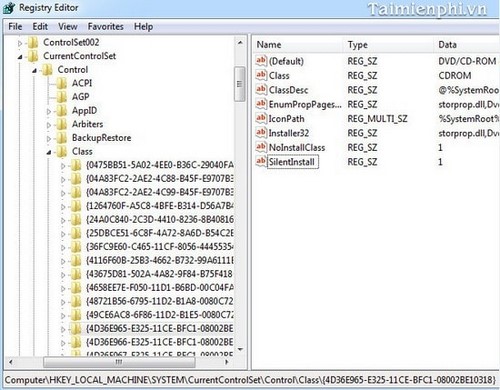This screenshot has width=500, height=390.
Task: Click the DVD/CD-ROM data cell
Action: [467, 61]
